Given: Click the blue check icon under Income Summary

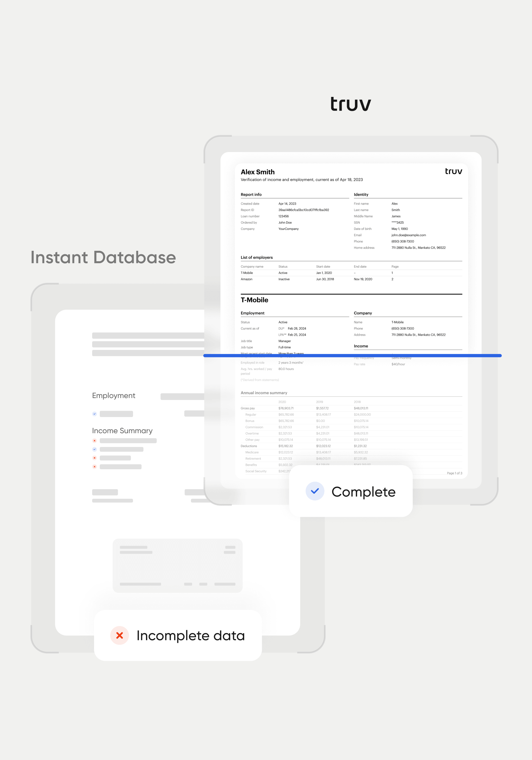Looking at the screenshot, I should (x=94, y=449).
